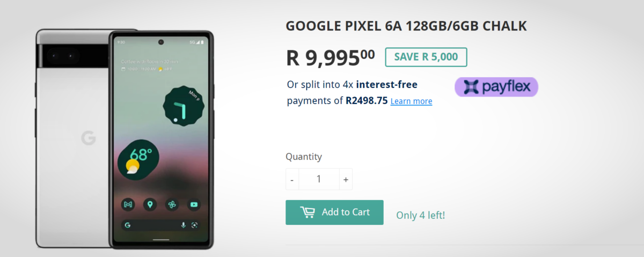Click the quantity input field
644x257 pixels.
click(x=319, y=179)
